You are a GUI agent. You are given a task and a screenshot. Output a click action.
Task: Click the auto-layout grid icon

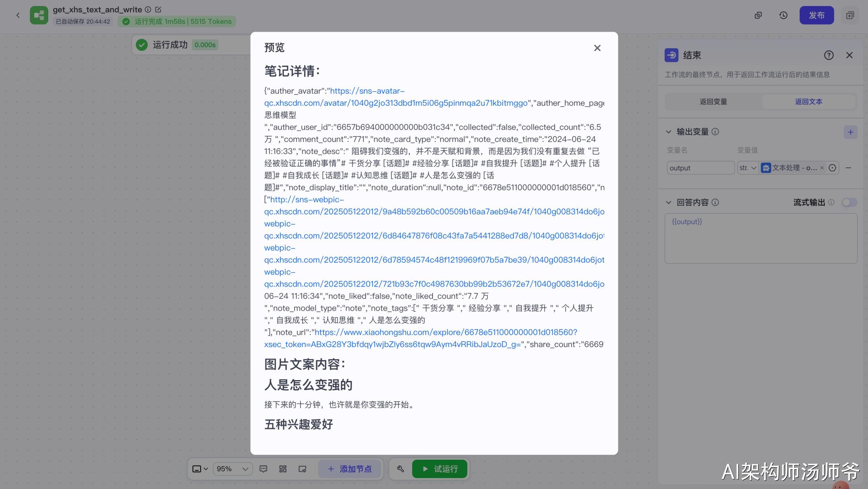(283, 469)
